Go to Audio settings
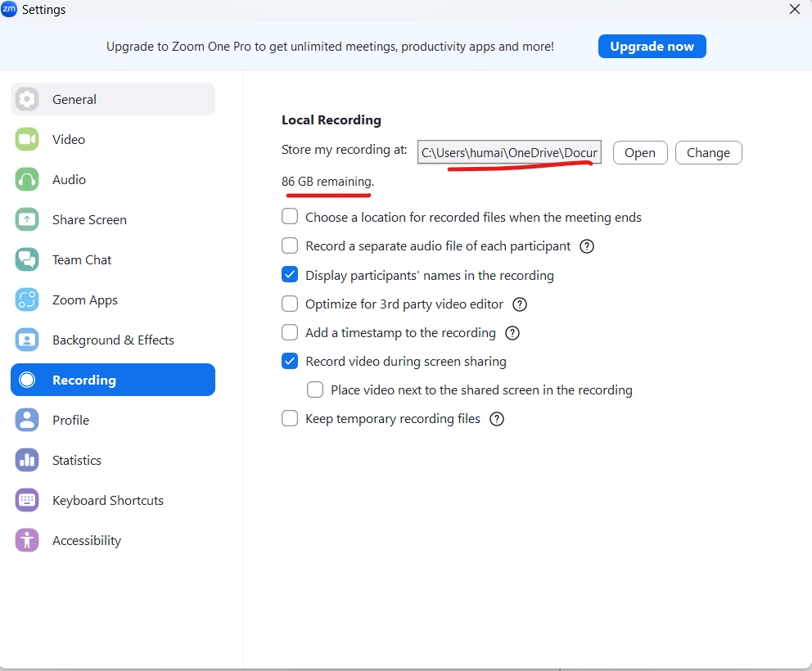812x671 pixels. click(x=113, y=180)
